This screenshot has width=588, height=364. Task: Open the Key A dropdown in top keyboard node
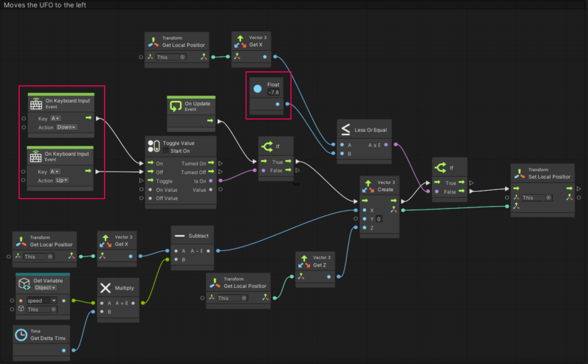55,118
